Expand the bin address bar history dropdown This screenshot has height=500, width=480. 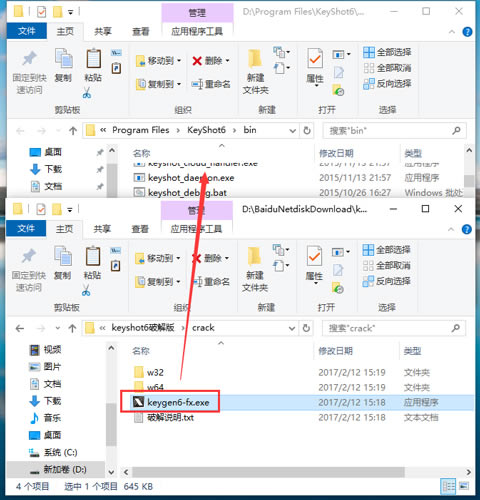[x=293, y=130]
